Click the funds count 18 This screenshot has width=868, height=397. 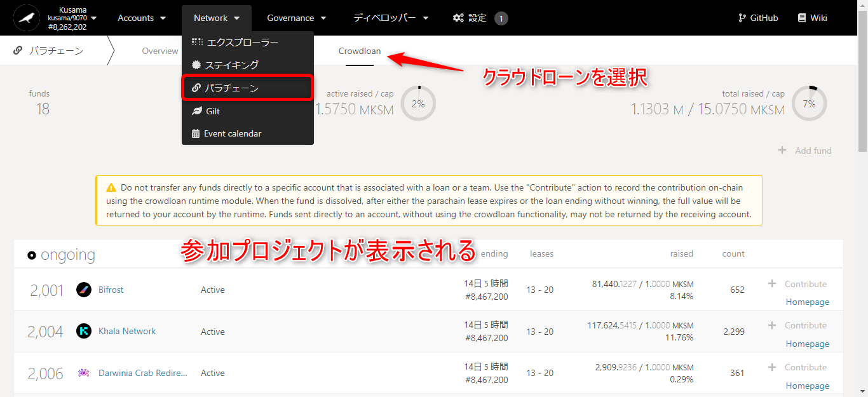coord(43,109)
